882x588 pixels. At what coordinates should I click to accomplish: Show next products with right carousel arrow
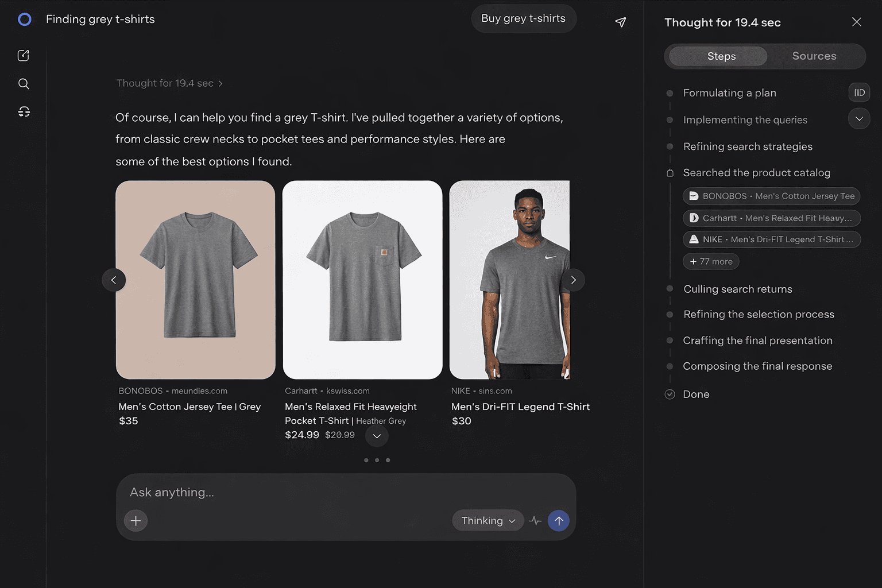click(573, 280)
